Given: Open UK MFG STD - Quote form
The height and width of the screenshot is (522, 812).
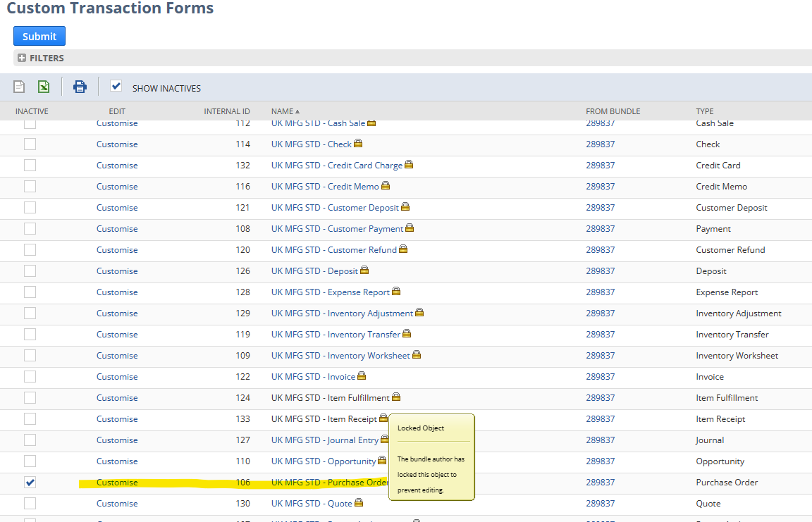Looking at the screenshot, I should pos(312,504).
